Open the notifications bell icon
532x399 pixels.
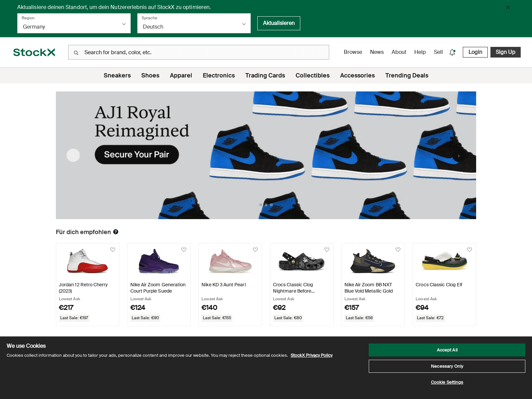coord(452,52)
